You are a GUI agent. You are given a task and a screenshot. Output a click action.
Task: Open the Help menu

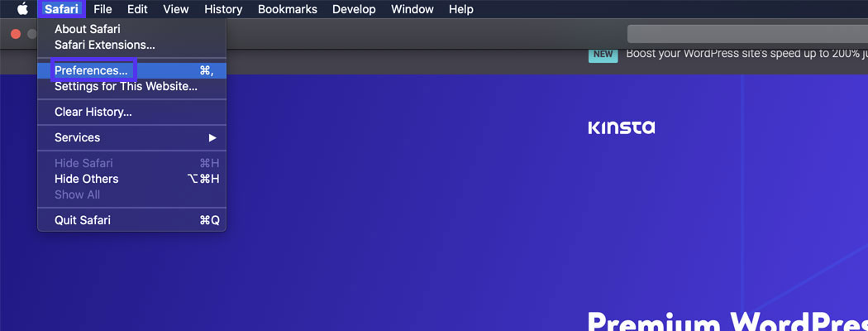460,9
